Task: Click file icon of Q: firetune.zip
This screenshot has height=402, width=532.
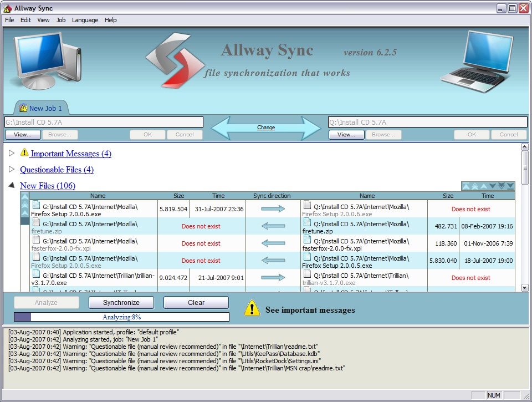Action: [308, 222]
